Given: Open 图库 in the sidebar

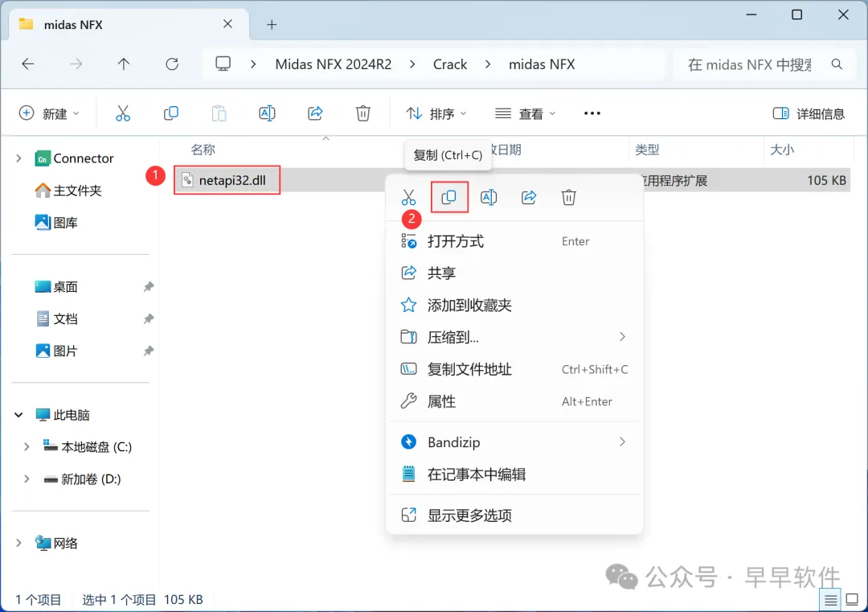Looking at the screenshot, I should point(56,223).
